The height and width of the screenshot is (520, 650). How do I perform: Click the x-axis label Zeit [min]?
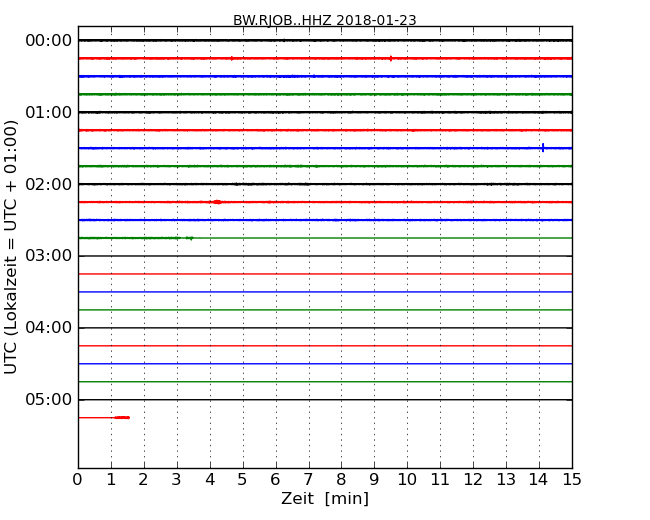click(325, 498)
